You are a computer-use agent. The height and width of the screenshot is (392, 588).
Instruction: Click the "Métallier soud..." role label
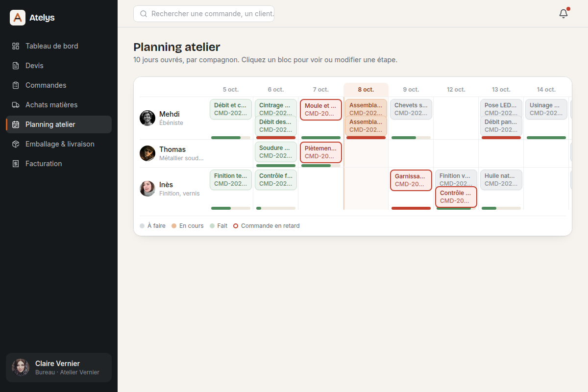181,158
